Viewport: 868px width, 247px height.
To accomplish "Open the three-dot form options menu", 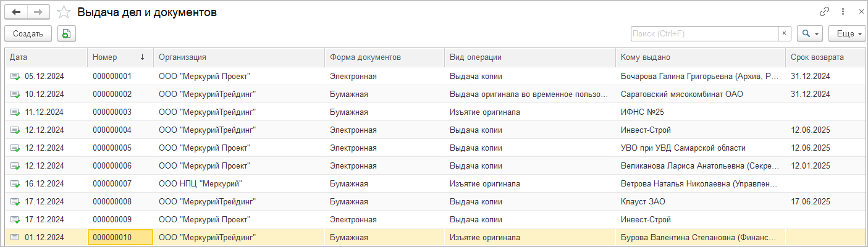I will [x=843, y=12].
